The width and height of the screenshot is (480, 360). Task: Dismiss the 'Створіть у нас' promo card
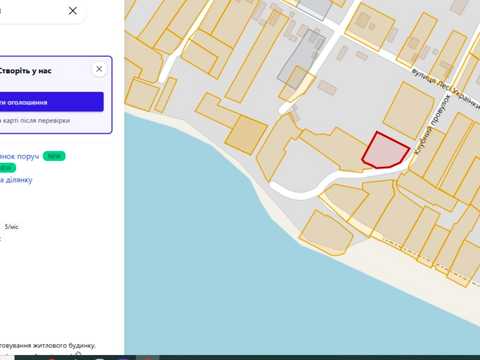[99, 69]
